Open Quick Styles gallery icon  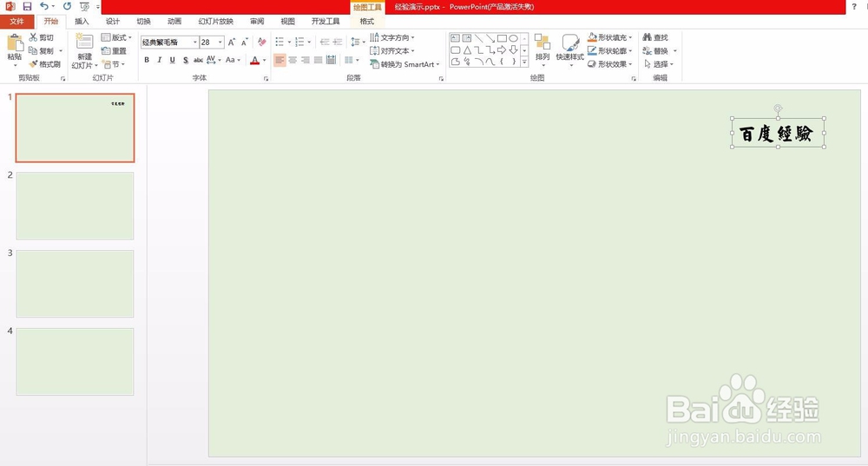point(570,43)
